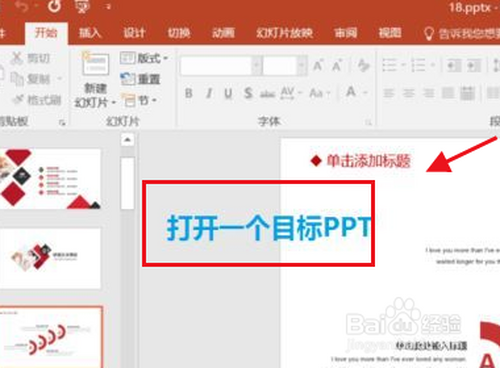Switch to the Home (开始) tab
This screenshot has width=500, height=368.
[x=46, y=33]
